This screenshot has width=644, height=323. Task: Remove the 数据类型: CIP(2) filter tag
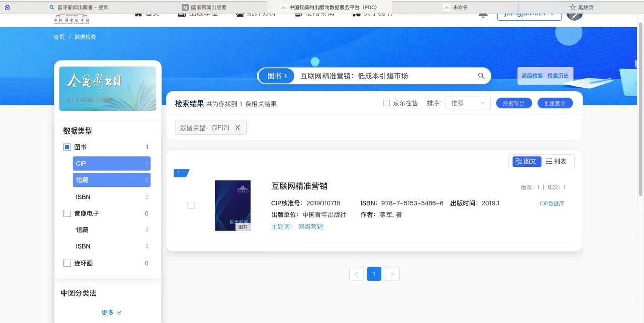pyautogui.click(x=238, y=127)
